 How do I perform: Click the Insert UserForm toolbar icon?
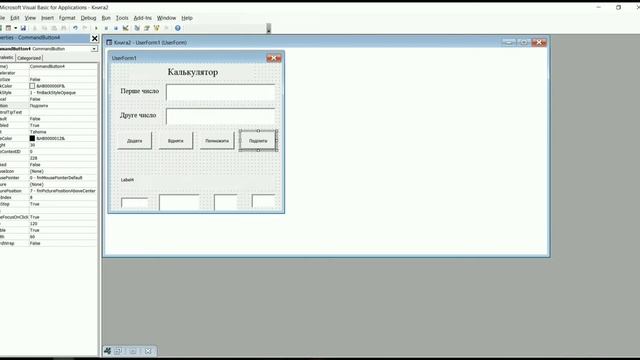(x=8, y=28)
